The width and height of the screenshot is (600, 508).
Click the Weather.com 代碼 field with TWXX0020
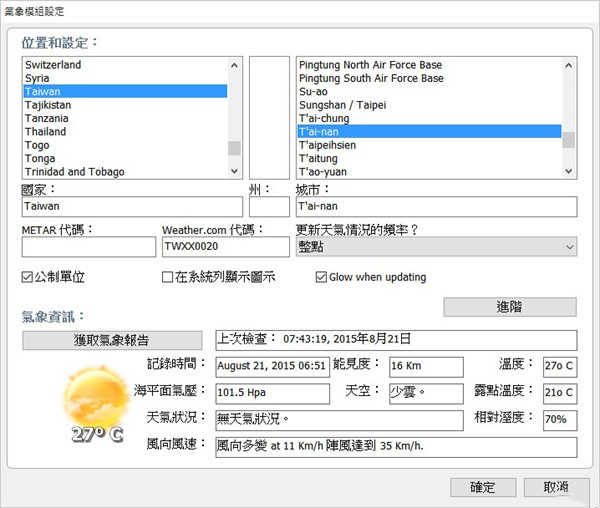coord(226,247)
